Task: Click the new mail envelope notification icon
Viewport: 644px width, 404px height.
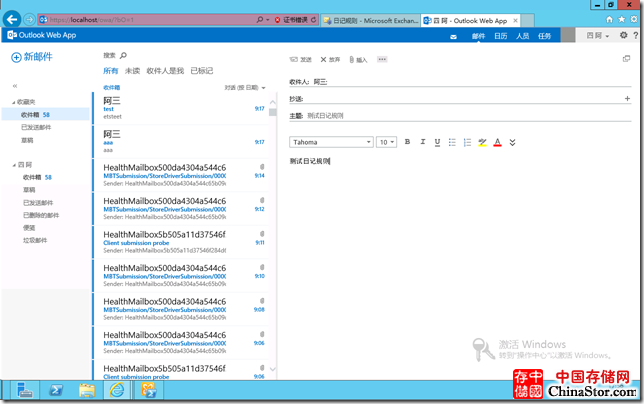Action: pos(453,37)
